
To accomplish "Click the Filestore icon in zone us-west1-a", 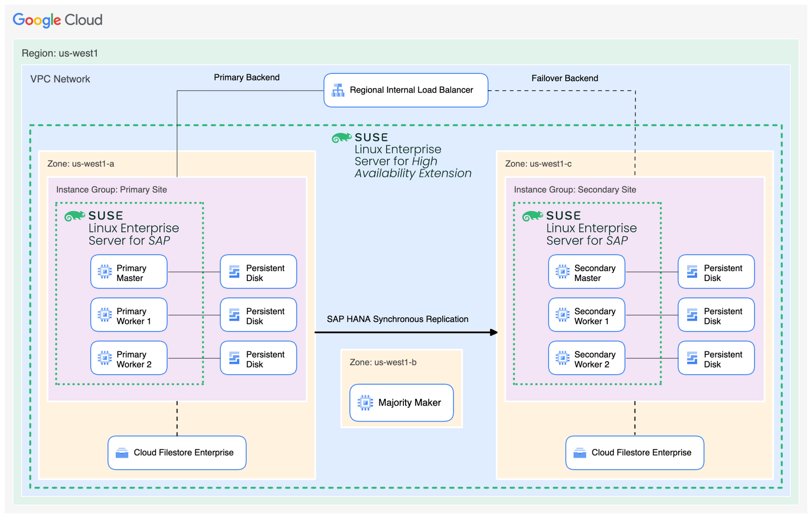I will (x=122, y=453).
